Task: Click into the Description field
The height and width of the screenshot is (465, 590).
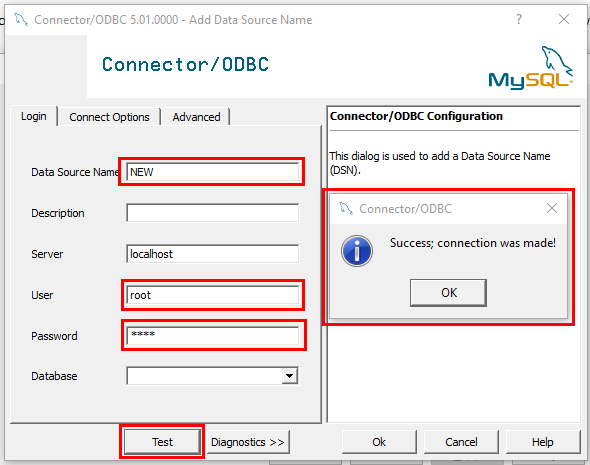Action: tap(213, 213)
